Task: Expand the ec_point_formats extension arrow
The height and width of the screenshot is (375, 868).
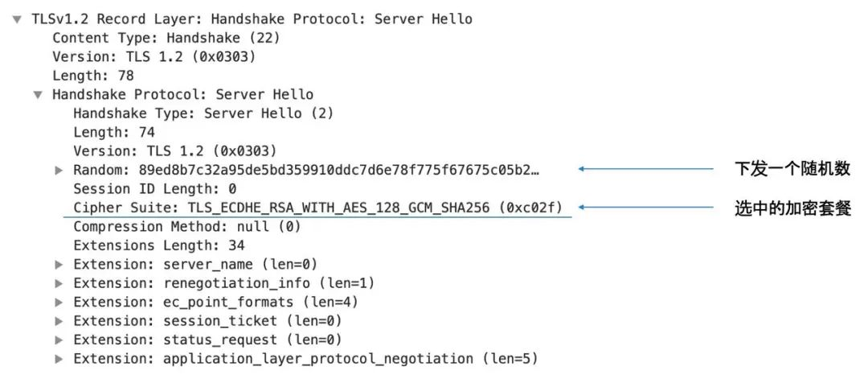Action: [59, 303]
